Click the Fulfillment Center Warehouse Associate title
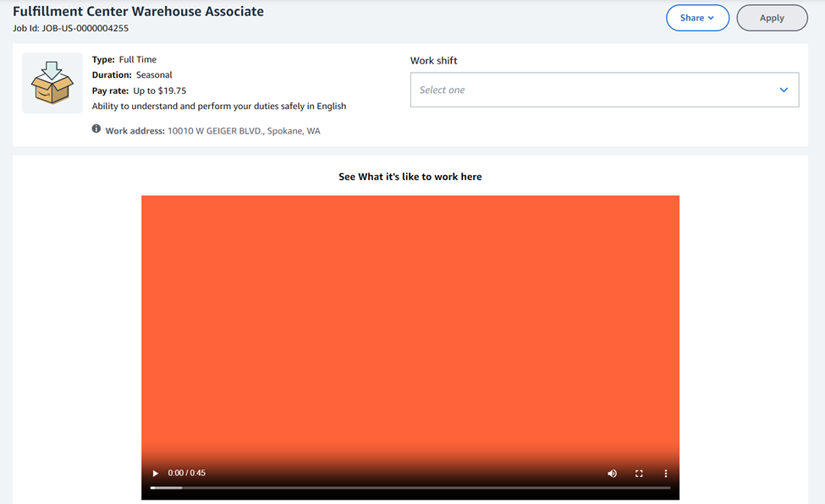 click(x=138, y=12)
